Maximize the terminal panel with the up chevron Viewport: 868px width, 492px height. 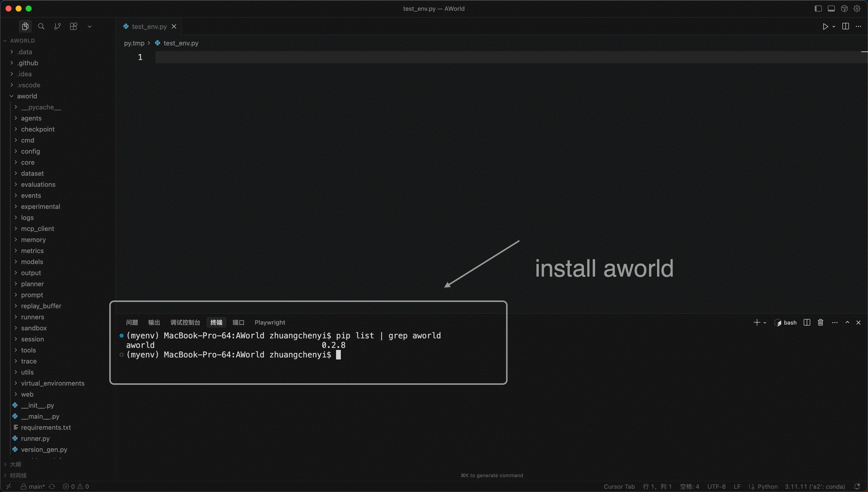(847, 323)
